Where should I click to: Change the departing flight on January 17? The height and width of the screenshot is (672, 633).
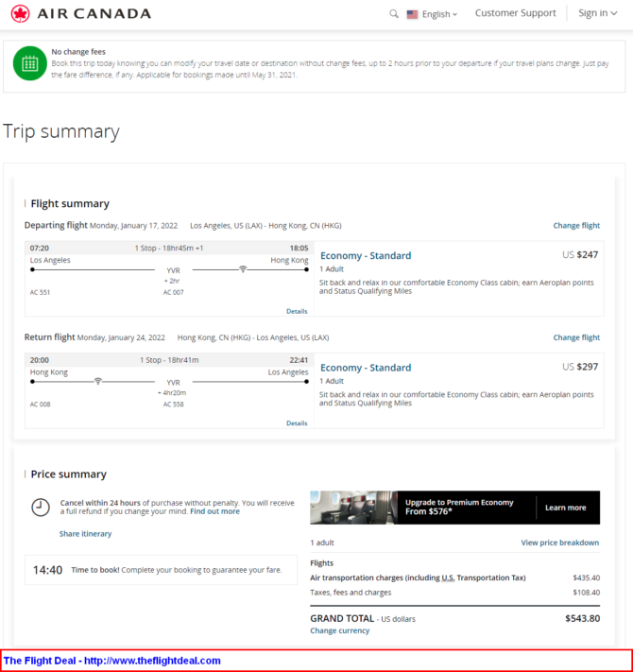[576, 226]
